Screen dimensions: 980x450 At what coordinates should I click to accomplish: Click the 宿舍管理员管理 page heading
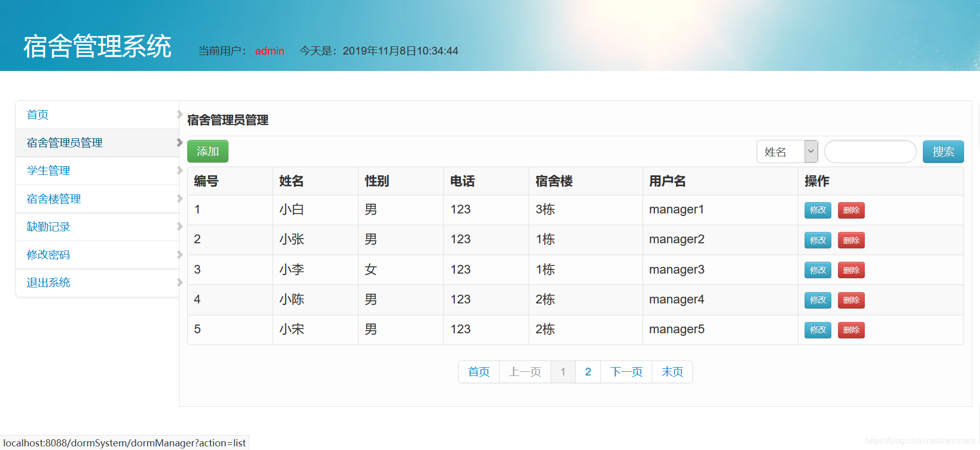pyautogui.click(x=228, y=120)
